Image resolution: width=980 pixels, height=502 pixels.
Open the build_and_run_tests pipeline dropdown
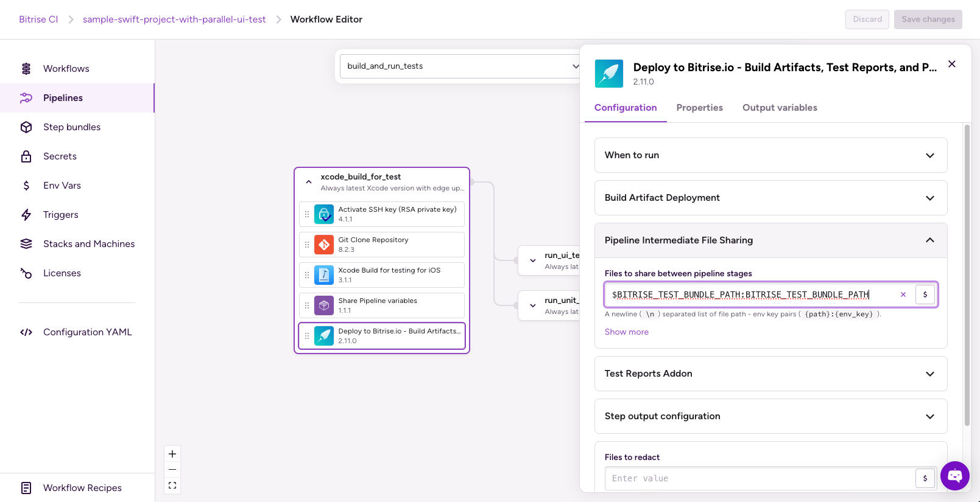click(x=463, y=66)
